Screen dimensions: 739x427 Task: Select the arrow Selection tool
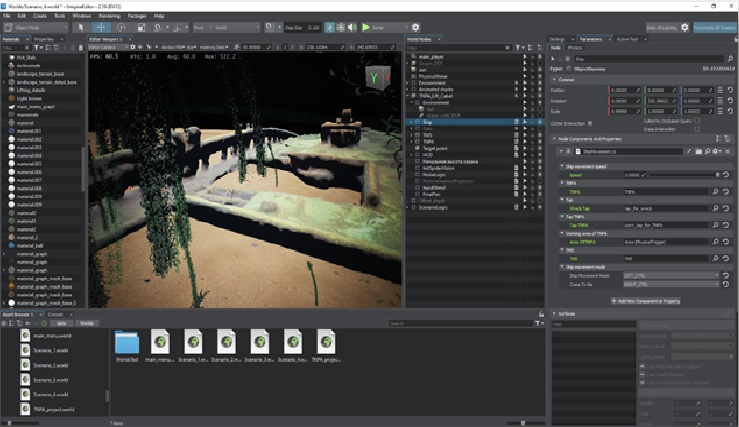[x=82, y=27]
